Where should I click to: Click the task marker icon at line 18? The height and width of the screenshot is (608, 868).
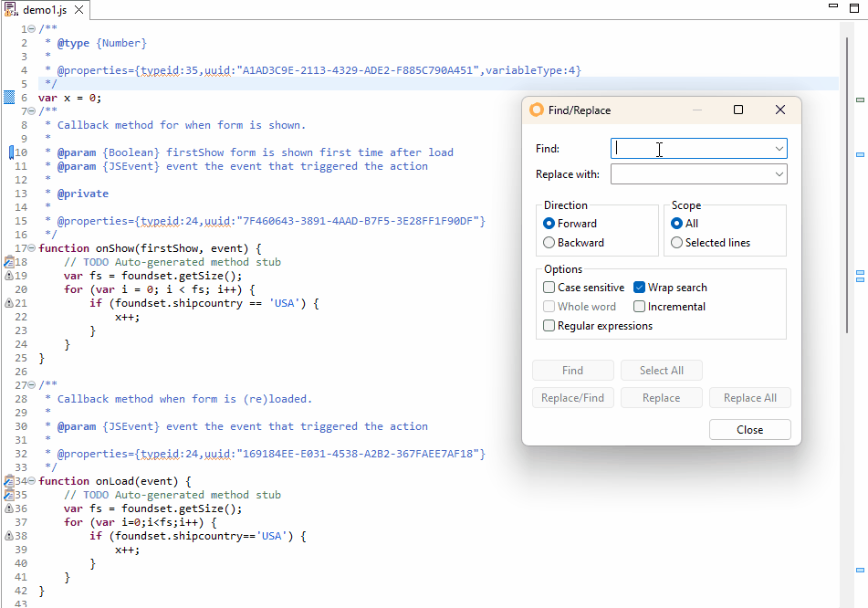9,262
